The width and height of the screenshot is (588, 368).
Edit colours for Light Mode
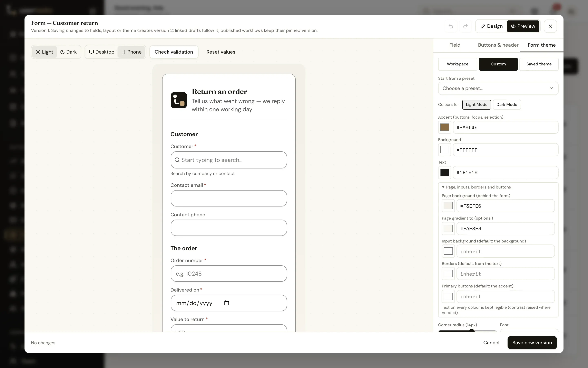point(477,105)
